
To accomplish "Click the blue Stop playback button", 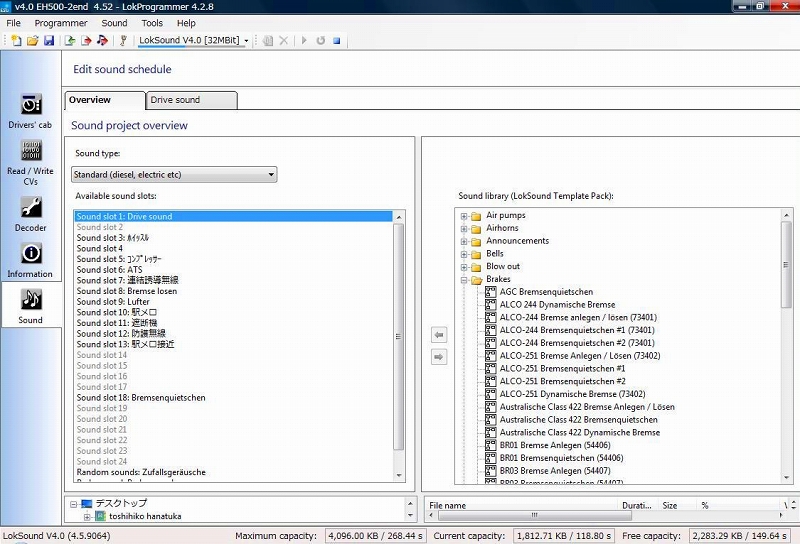I will pyautogui.click(x=337, y=40).
